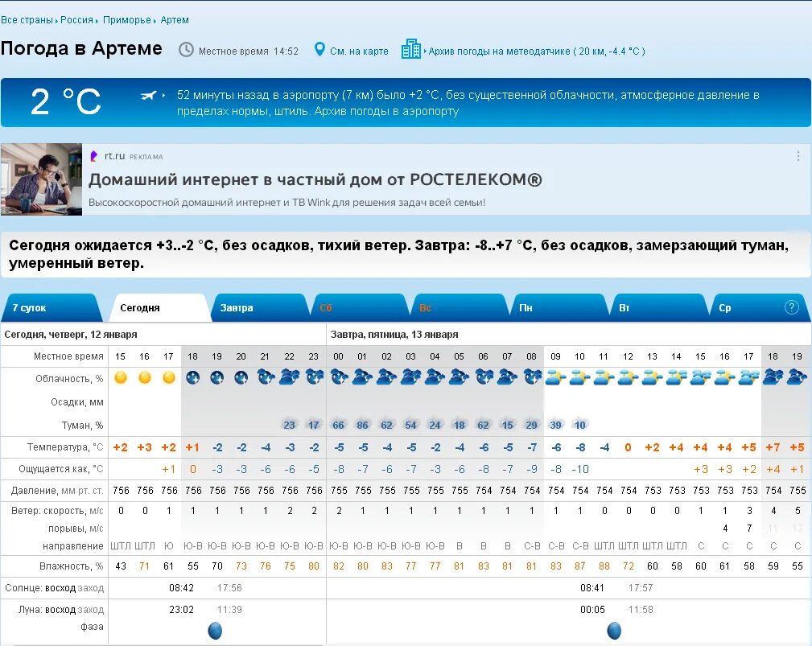Click the -10 feels-like value
This screenshot has width=812, height=646.
(x=580, y=470)
